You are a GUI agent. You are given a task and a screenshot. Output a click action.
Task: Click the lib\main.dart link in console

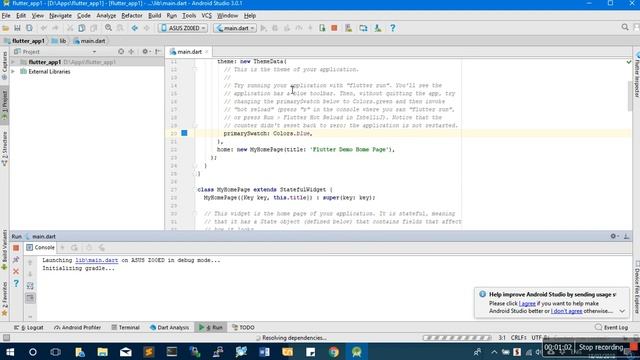point(97,260)
